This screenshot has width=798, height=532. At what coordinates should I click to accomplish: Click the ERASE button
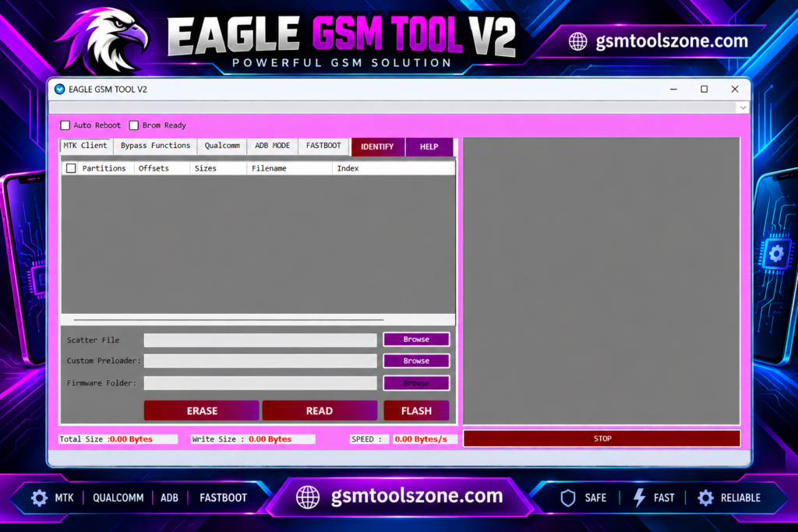(x=202, y=410)
